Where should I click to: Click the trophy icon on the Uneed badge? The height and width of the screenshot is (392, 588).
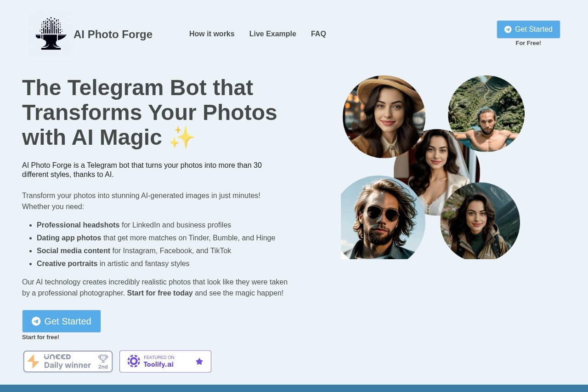tap(102, 358)
